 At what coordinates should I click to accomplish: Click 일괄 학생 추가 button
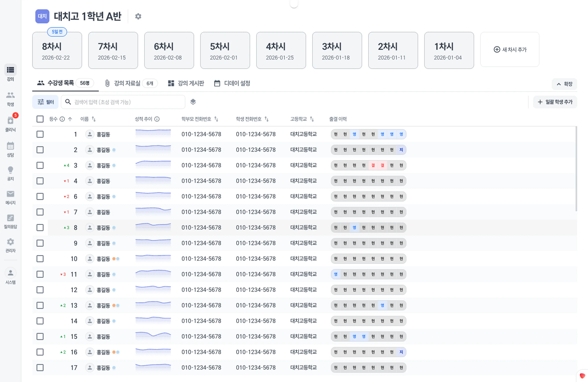click(555, 102)
